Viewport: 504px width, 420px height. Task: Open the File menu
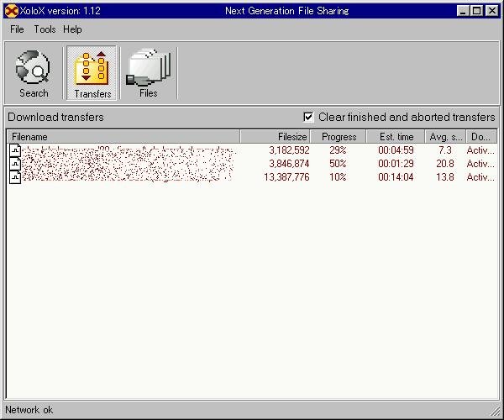17,29
